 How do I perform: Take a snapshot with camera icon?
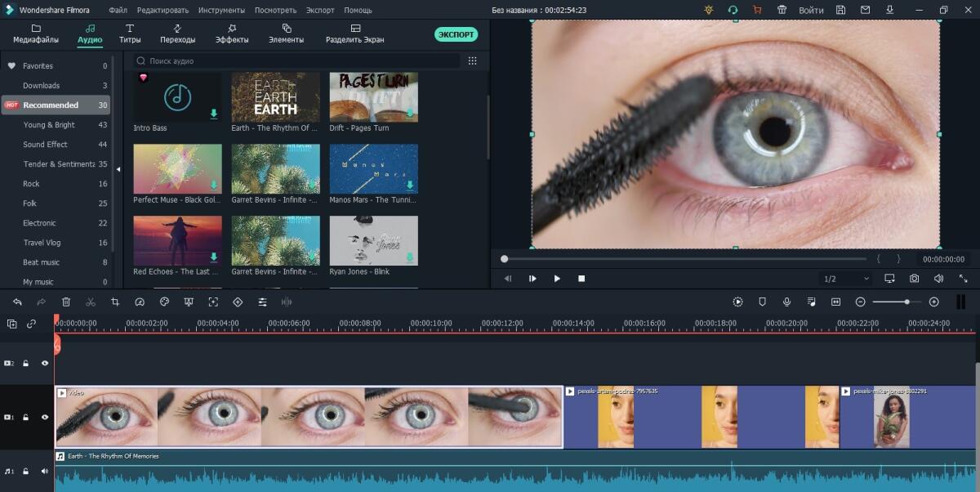(x=914, y=279)
